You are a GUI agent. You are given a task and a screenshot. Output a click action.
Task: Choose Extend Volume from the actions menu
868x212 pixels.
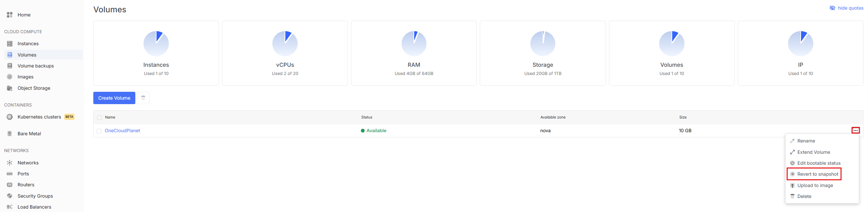(813, 152)
